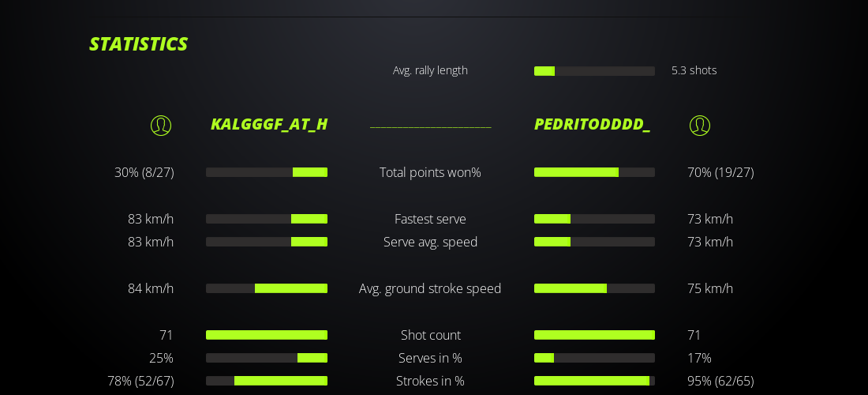868x395 pixels.
Task: Click the left Serves in % bar
Action: coord(267,358)
